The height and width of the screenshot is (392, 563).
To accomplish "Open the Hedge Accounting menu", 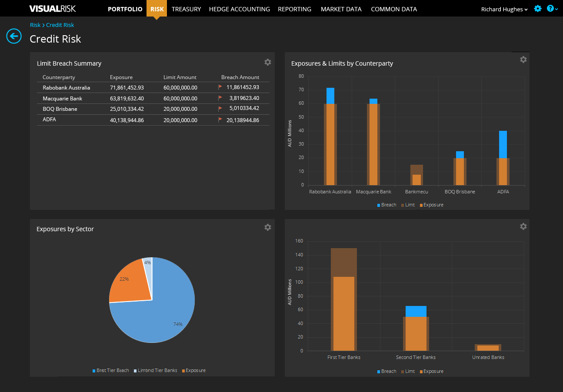I will click(240, 9).
